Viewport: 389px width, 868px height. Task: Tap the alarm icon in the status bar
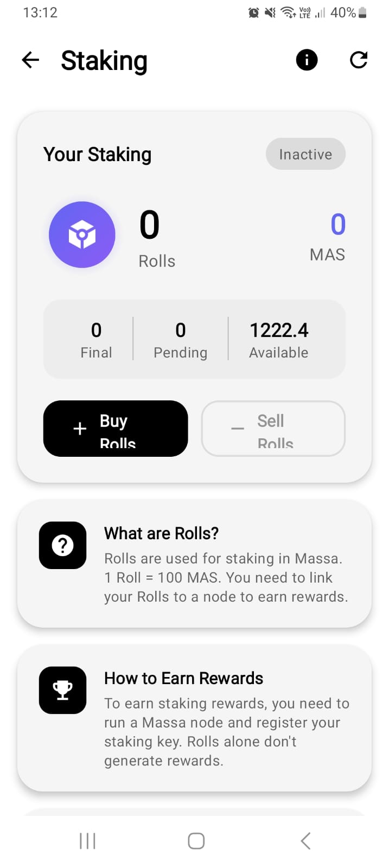[x=253, y=12]
